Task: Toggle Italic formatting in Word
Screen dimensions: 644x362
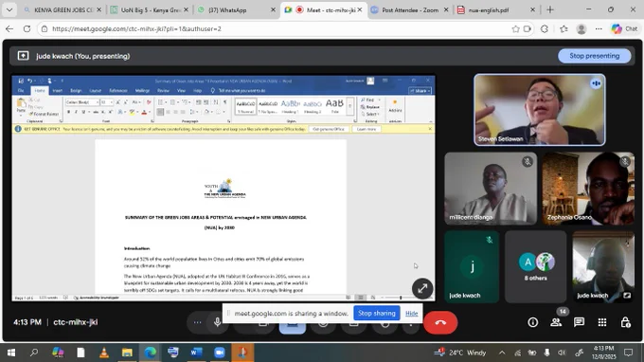Action: click(x=76, y=112)
